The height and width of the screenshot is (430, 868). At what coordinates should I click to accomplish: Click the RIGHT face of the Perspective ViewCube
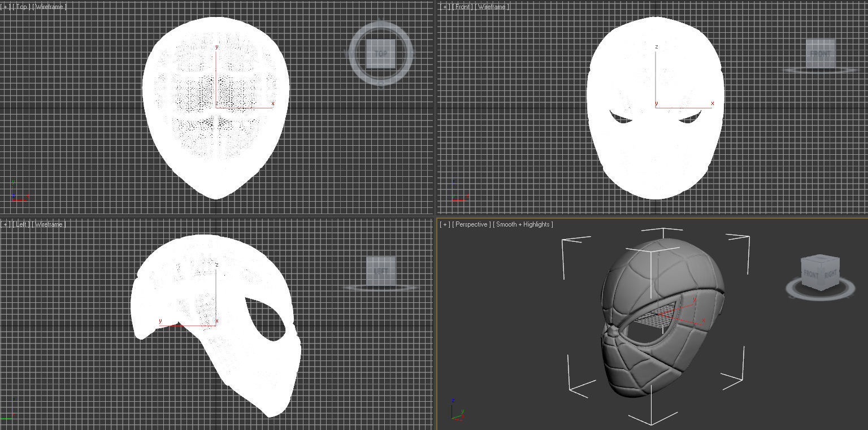tap(831, 275)
